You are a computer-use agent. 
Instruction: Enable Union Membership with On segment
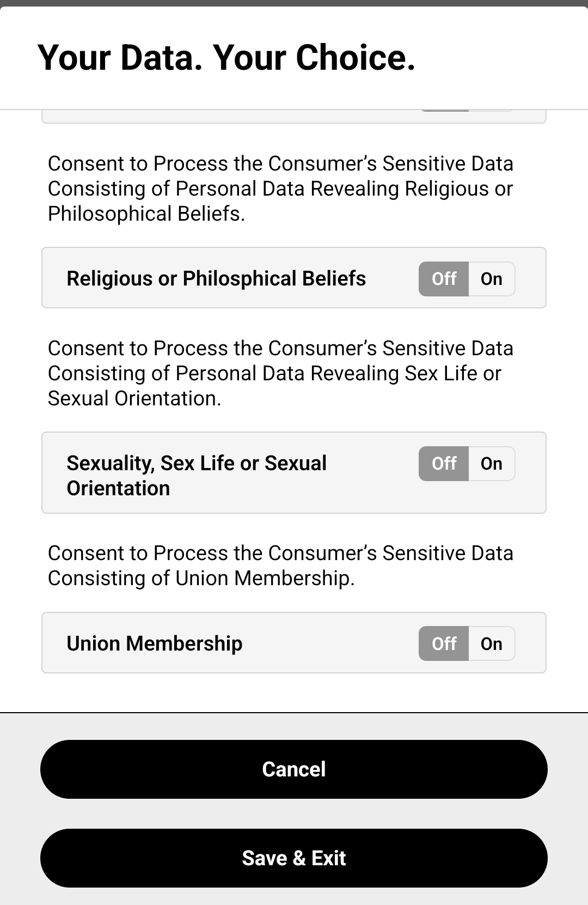click(492, 643)
